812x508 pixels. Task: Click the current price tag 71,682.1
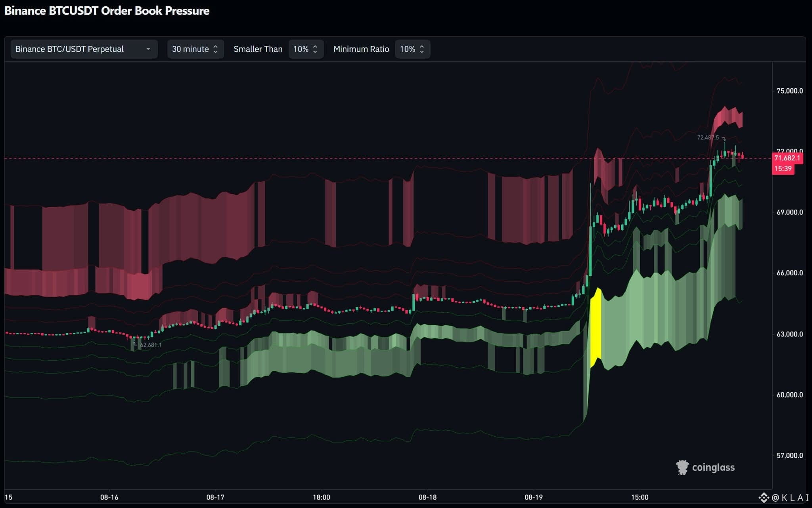click(787, 158)
